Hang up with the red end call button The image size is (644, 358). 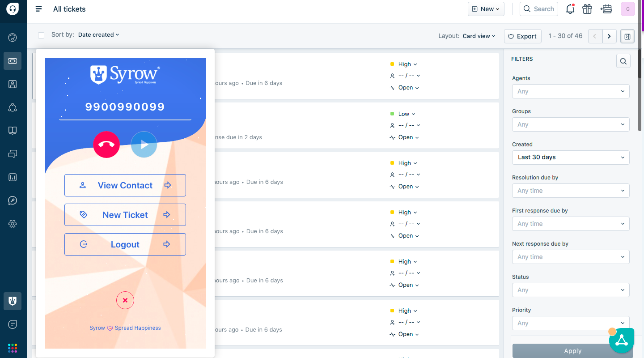[106, 145]
